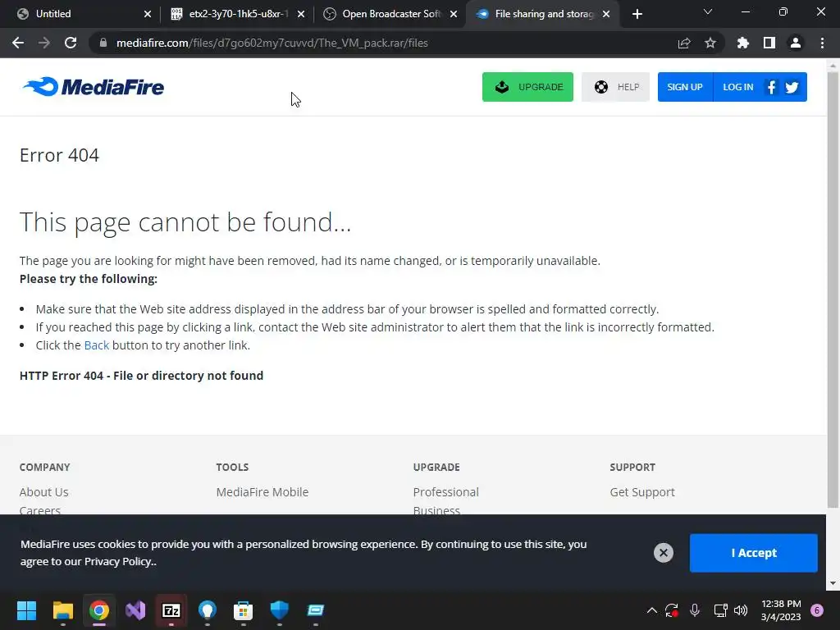
Task: Open clock showing 12:38 PM
Action: click(781, 610)
